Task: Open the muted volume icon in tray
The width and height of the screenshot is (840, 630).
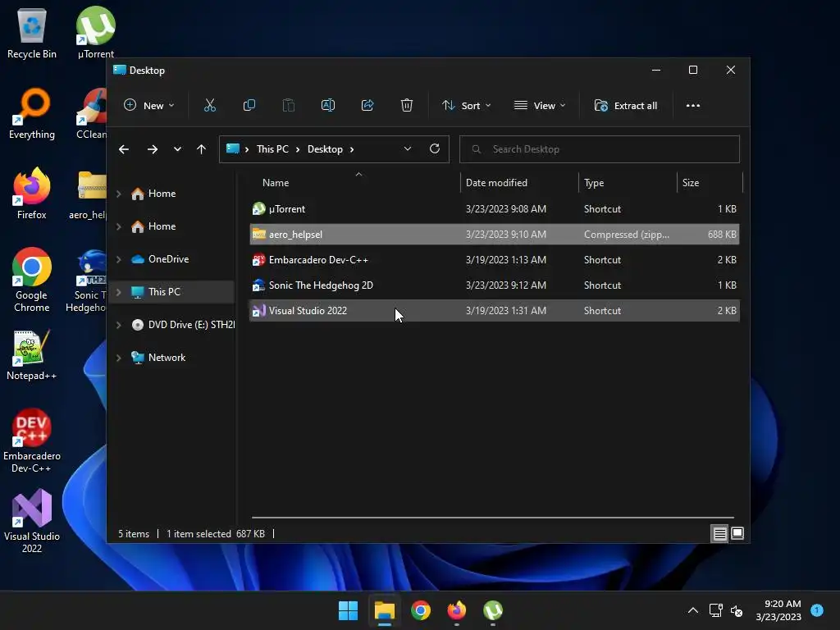Action: 737,610
